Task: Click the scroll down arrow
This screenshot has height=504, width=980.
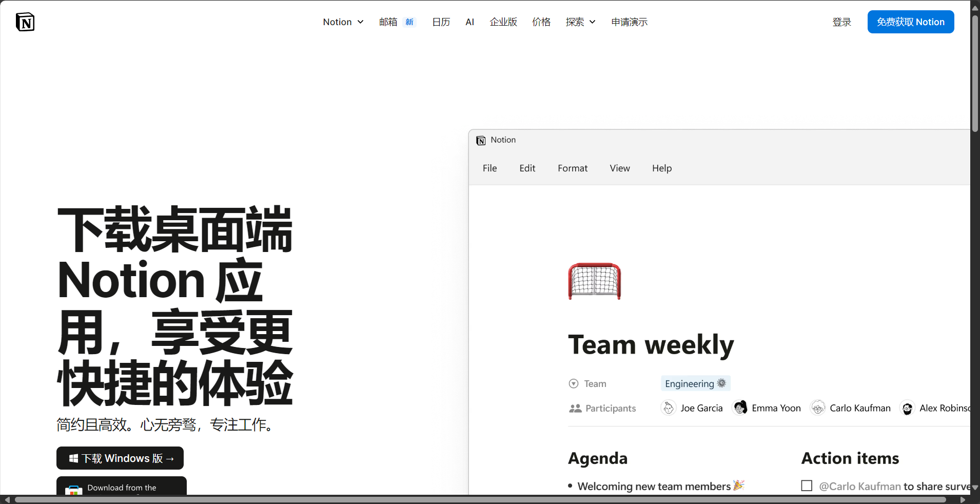Action: click(975, 488)
